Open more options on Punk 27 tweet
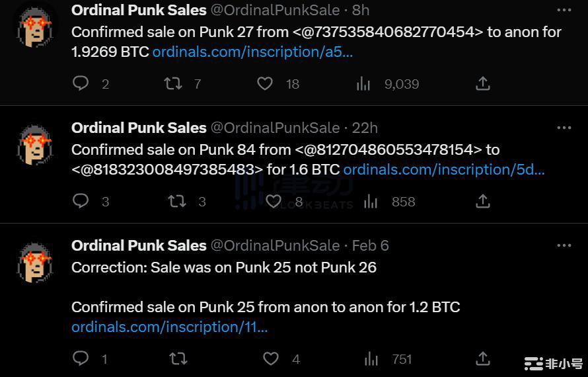The width and height of the screenshot is (588, 377). tap(564, 10)
